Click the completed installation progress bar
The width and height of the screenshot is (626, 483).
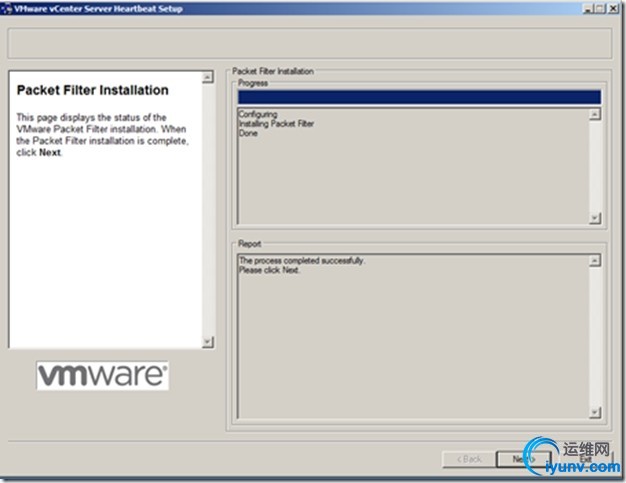419,97
